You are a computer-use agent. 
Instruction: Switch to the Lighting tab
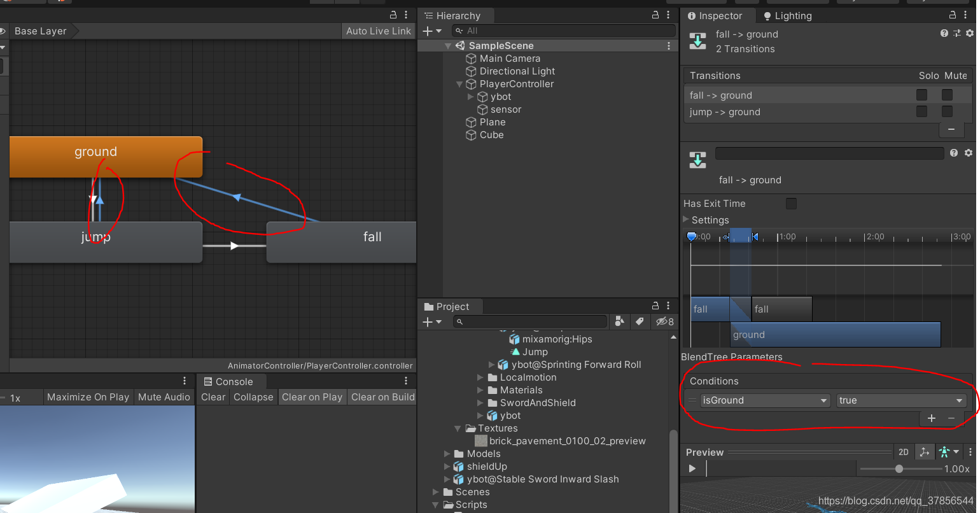pyautogui.click(x=787, y=15)
